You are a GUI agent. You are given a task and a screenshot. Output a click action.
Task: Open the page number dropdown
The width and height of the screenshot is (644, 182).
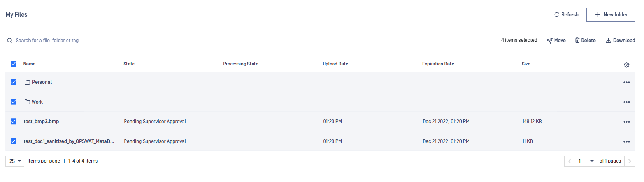[586, 161]
